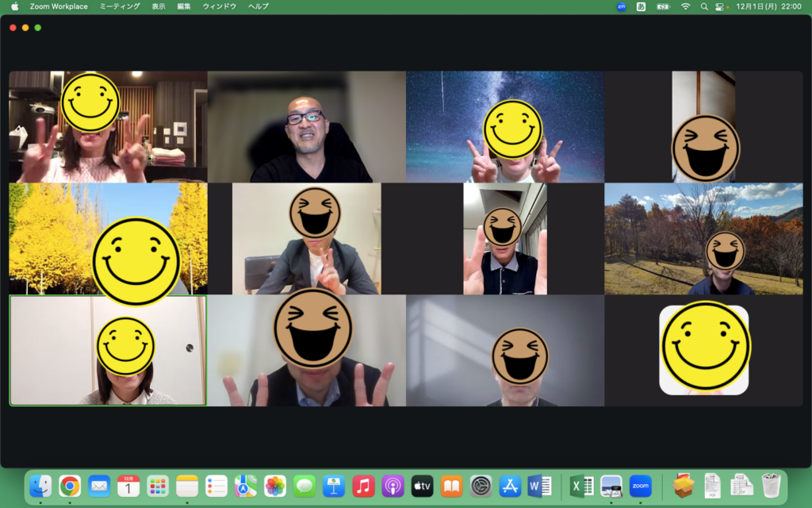This screenshot has height=508, width=812.
Task: Open Microsoft Excel from the dock
Action: click(582, 486)
